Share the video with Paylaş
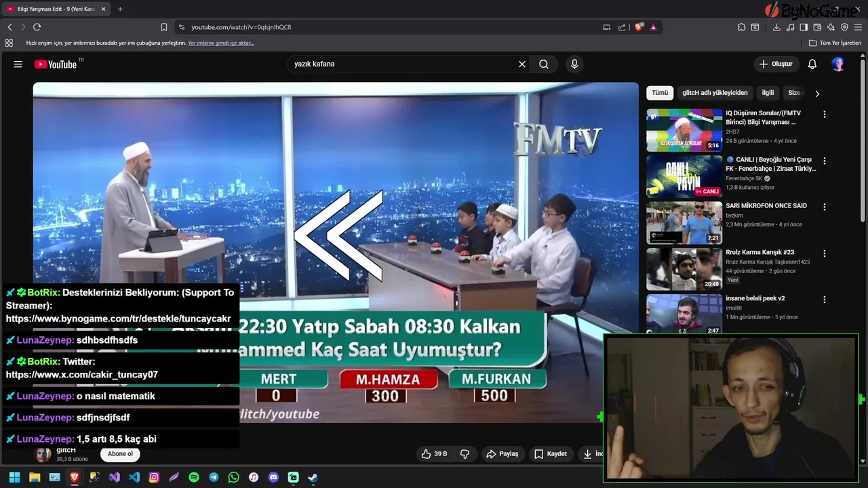Image resolution: width=868 pixels, height=488 pixels. point(502,454)
